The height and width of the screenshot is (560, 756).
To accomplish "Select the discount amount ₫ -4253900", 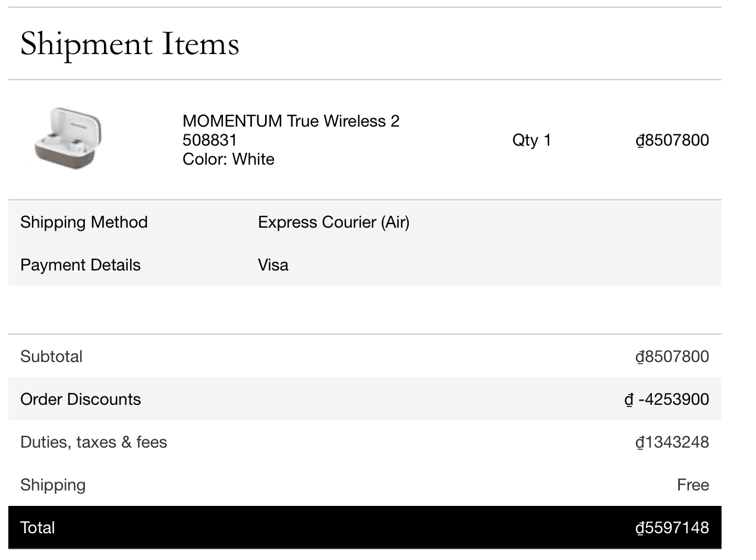I will coord(666,399).
